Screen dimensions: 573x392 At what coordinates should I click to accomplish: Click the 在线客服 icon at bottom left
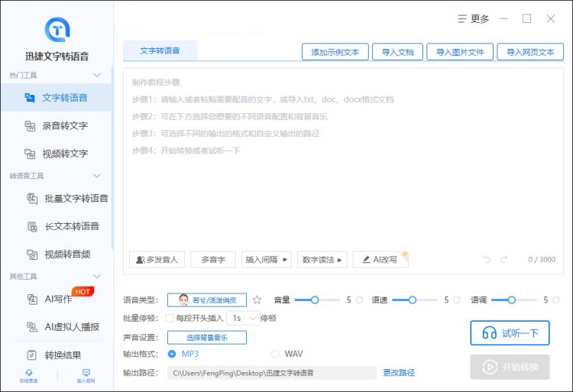click(29, 375)
